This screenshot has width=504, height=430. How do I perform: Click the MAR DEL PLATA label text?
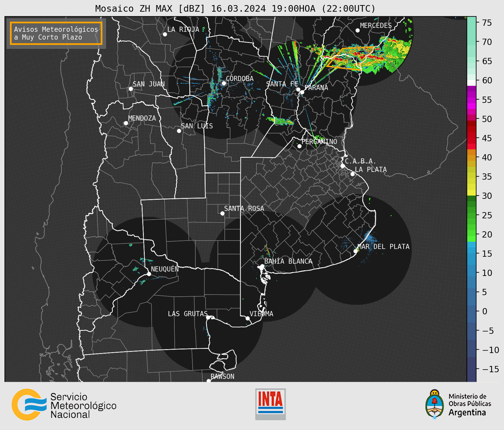point(383,246)
